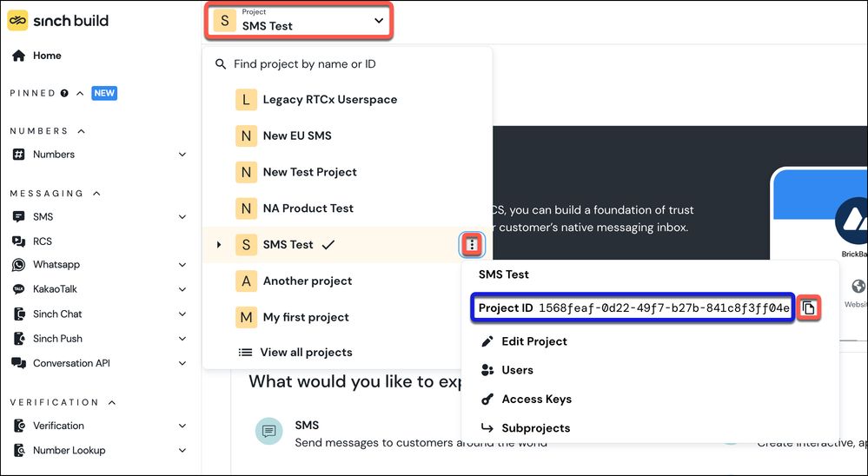The width and height of the screenshot is (868, 476).
Task: Click the Another project A avatar
Action: 247,281
